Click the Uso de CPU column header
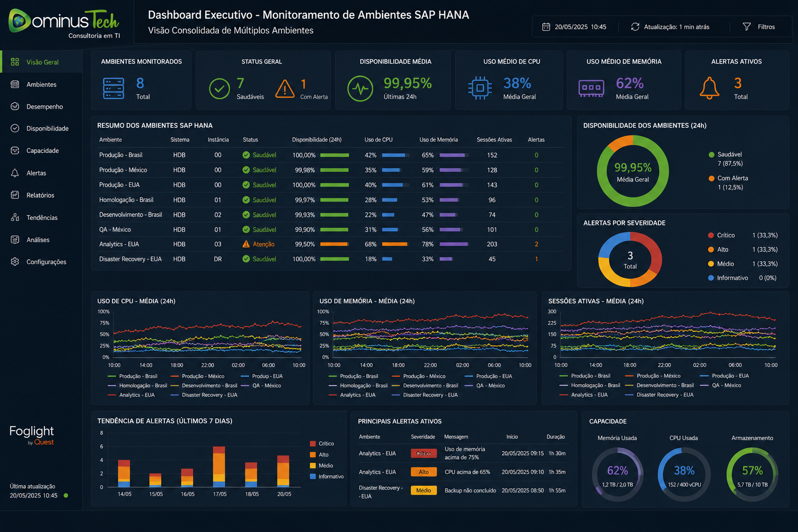This screenshot has height=532, width=798. [x=378, y=140]
